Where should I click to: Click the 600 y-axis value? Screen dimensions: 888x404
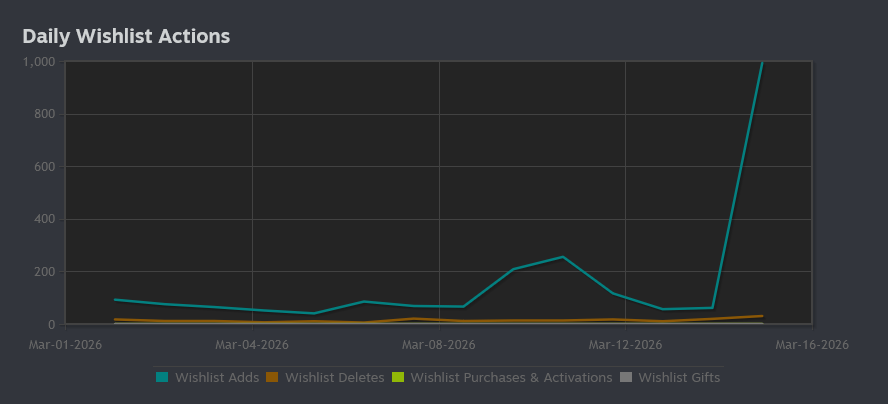pyautogui.click(x=45, y=167)
